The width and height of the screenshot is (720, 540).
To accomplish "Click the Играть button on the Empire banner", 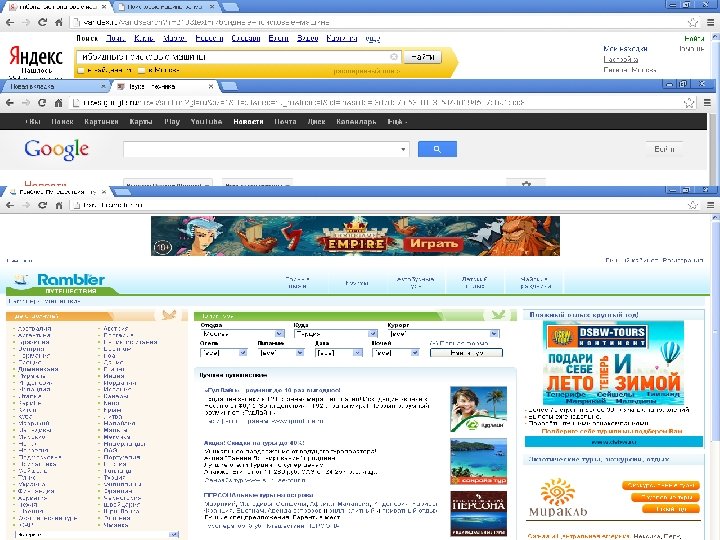I will point(433,243).
